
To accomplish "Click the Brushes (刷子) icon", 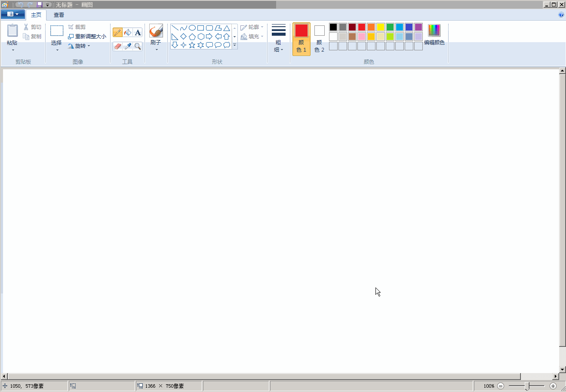I will point(156,31).
